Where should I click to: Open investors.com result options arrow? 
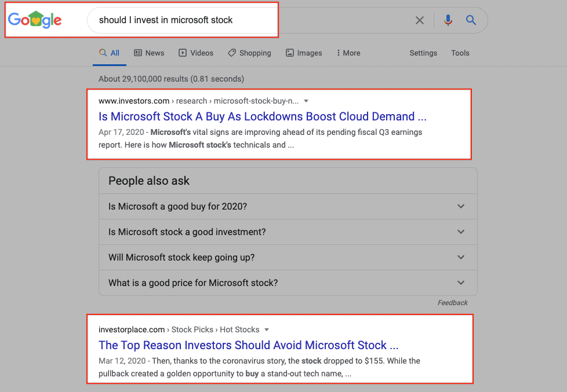point(306,101)
